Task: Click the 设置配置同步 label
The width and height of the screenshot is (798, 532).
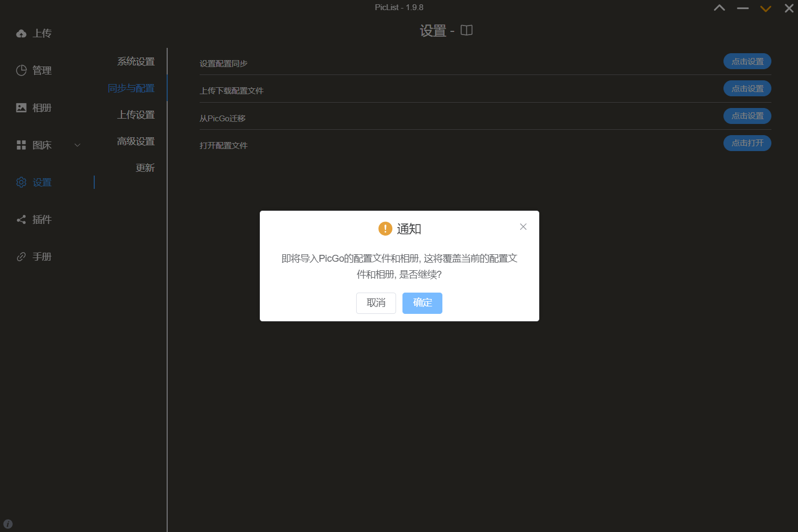Action: [x=224, y=64]
